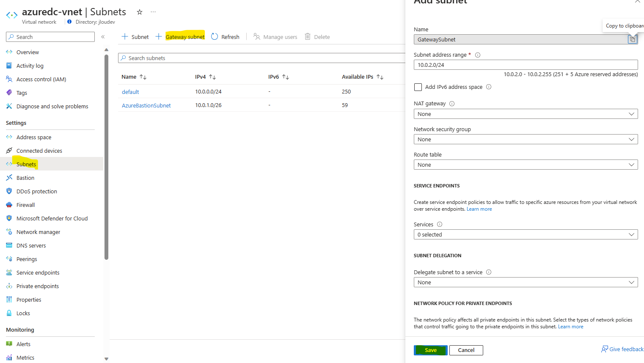This screenshot has width=644, height=363.
Task: Click the Peerings icon
Action: click(x=9, y=259)
